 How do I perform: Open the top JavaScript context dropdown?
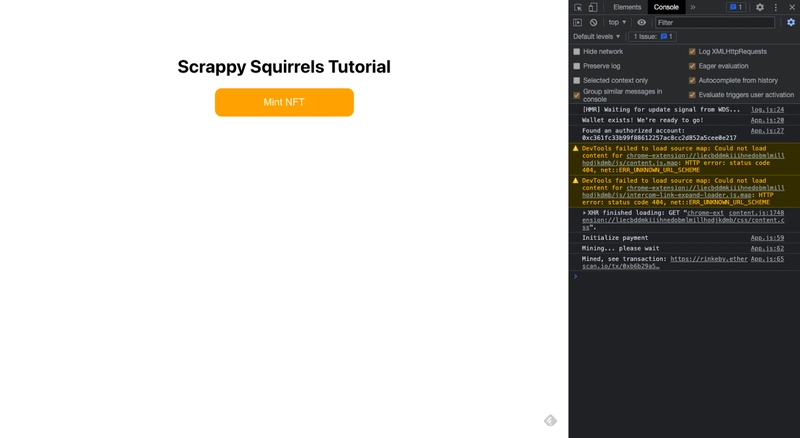(617, 22)
